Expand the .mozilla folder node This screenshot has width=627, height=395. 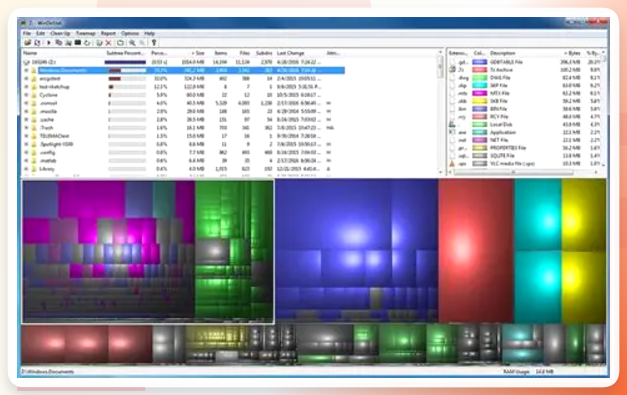(26, 112)
